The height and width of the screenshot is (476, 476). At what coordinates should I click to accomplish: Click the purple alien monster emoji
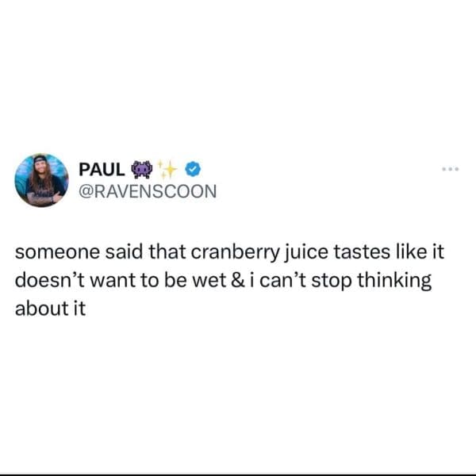pyautogui.click(x=142, y=170)
